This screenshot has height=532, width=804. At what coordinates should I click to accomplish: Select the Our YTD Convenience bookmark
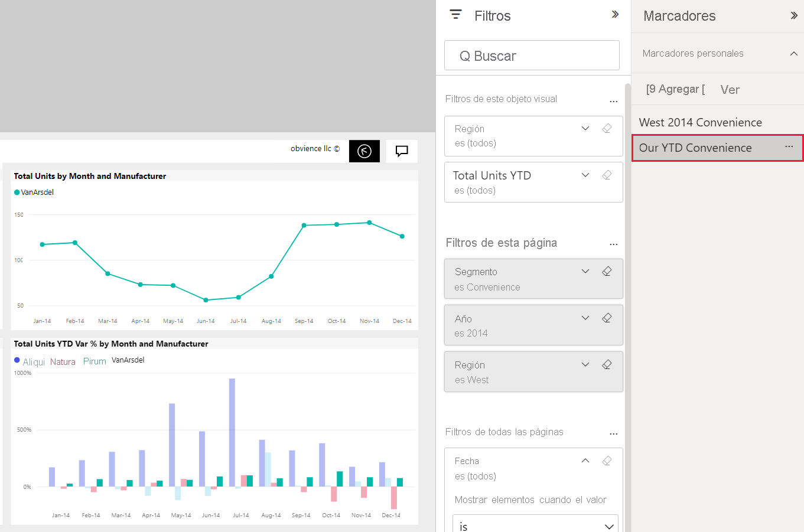pos(717,148)
